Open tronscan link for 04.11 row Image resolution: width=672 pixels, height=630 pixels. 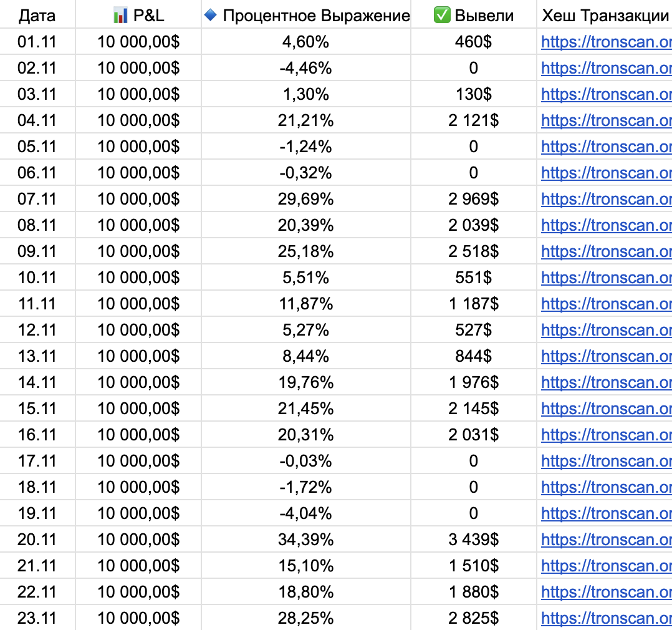click(606, 120)
